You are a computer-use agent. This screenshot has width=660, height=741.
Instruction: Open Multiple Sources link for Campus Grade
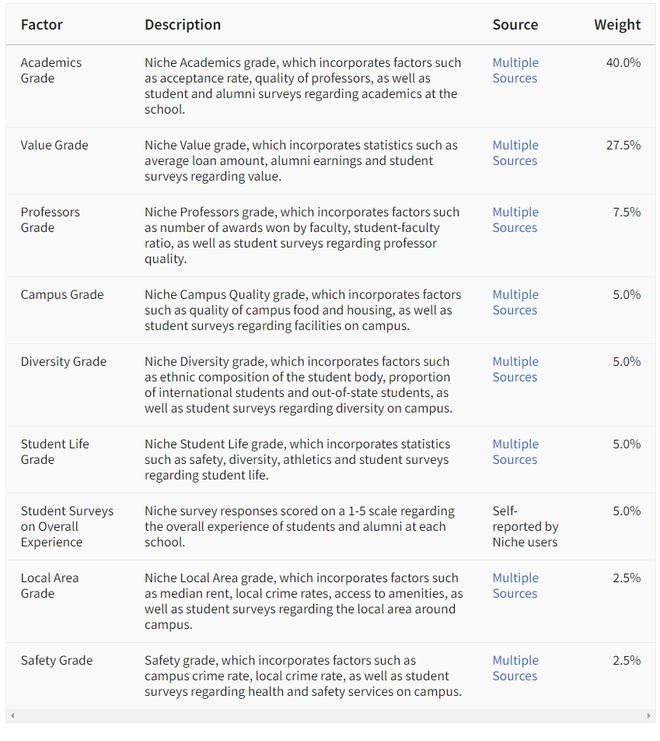coord(515,302)
